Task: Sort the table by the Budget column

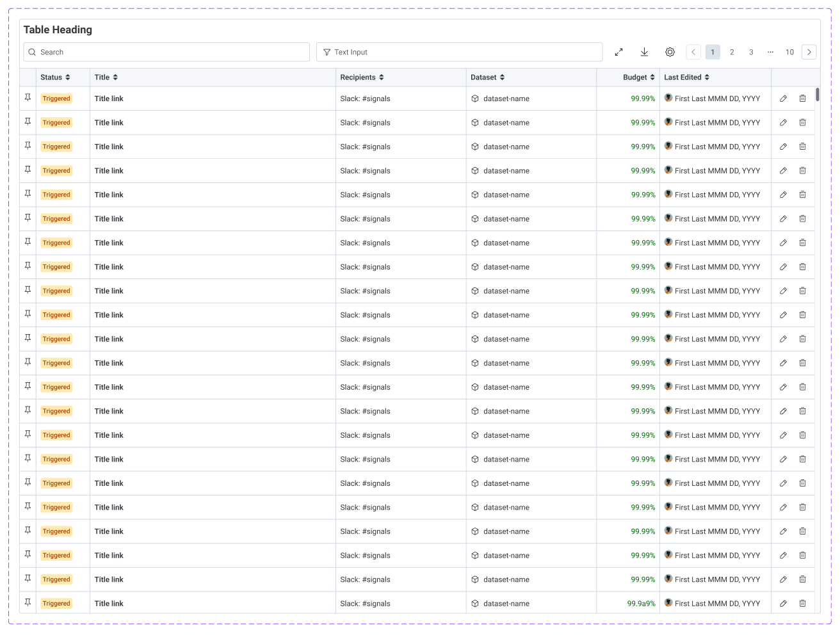Action: pyautogui.click(x=654, y=77)
